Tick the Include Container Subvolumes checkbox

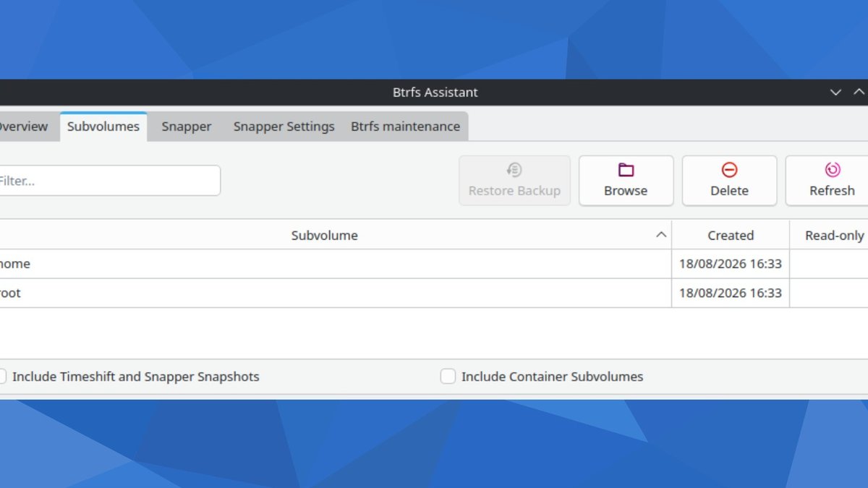click(448, 377)
